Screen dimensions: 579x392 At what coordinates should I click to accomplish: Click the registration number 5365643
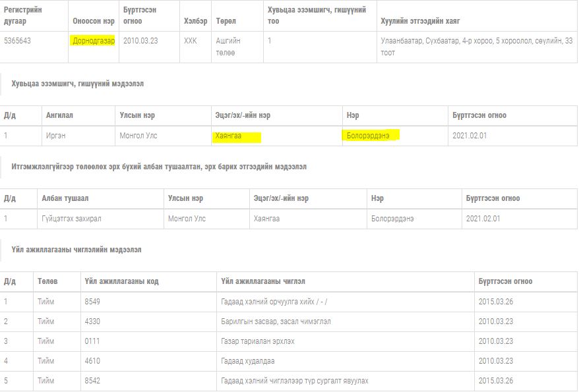[x=18, y=41]
